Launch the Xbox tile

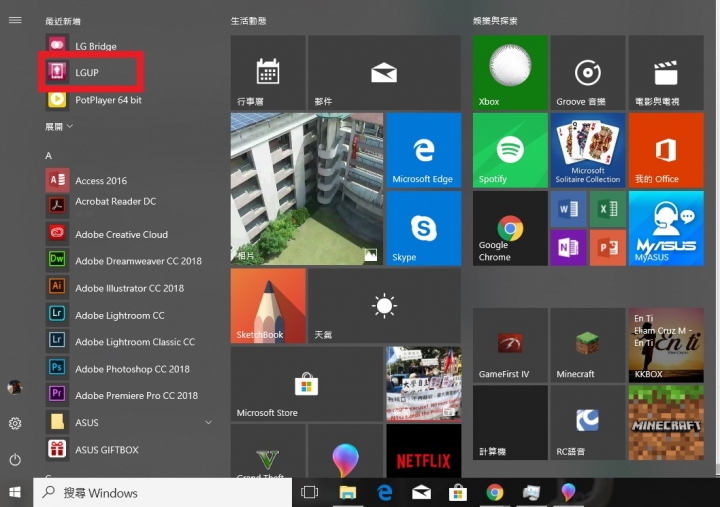(x=510, y=72)
